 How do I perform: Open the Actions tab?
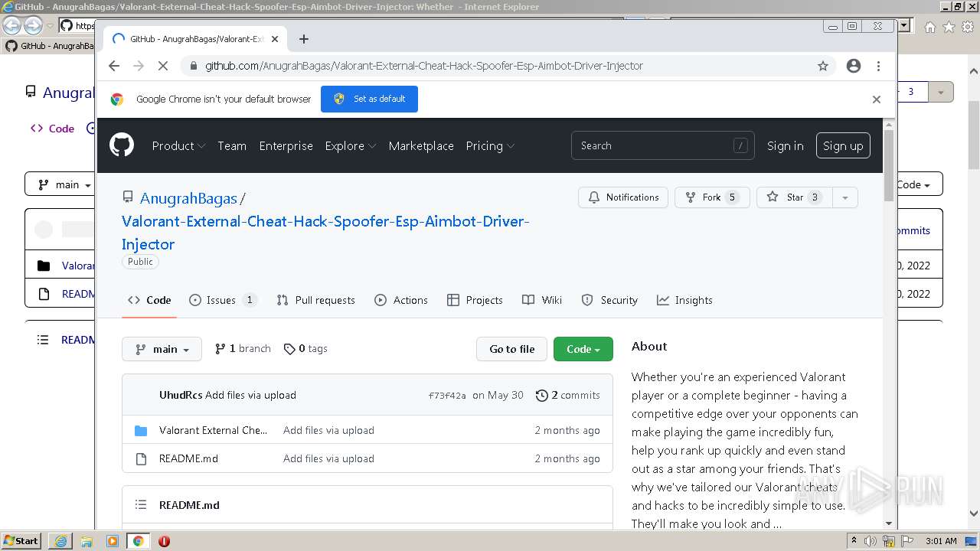401,300
